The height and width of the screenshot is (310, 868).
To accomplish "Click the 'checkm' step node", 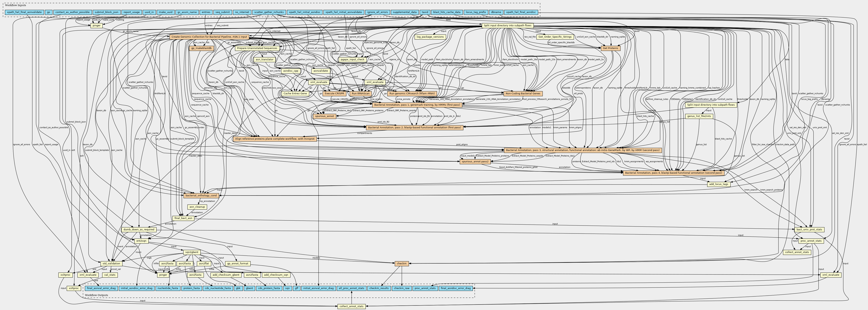I will pos(402,264).
